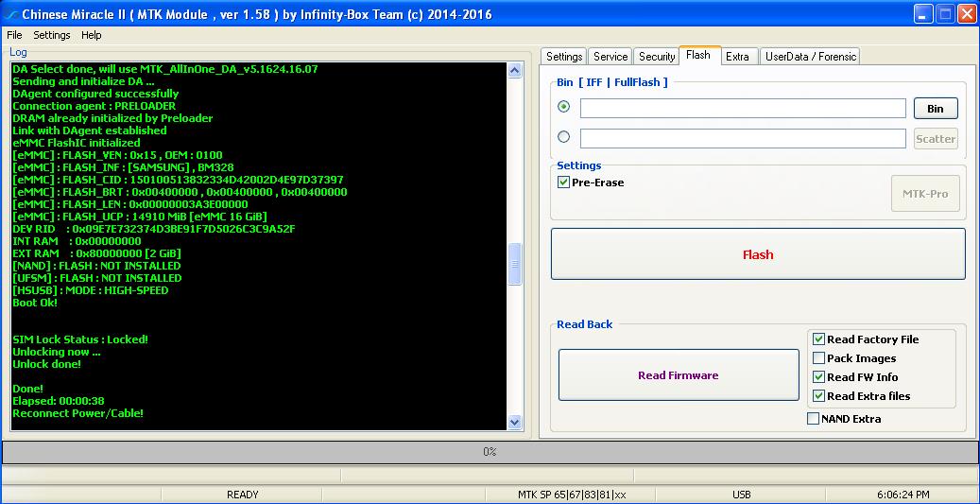980x504 pixels.
Task: Click '[NAND] : FLASH : NOT INSTALLED' line
Action: pyautogui.click(x=97, y=266)
